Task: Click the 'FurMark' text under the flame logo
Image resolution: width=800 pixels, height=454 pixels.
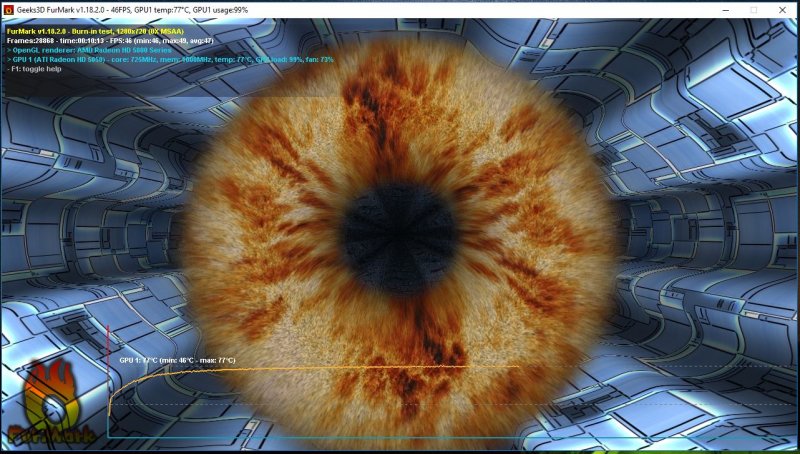Action: 48,433
